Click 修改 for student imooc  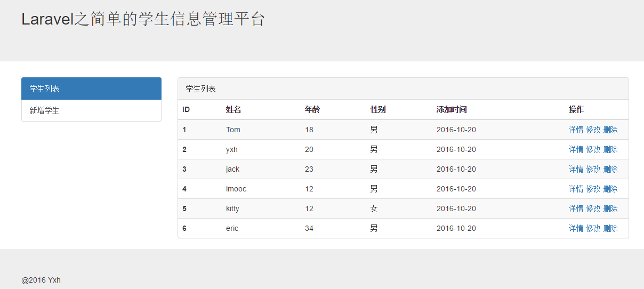click(x=593, y=189)
